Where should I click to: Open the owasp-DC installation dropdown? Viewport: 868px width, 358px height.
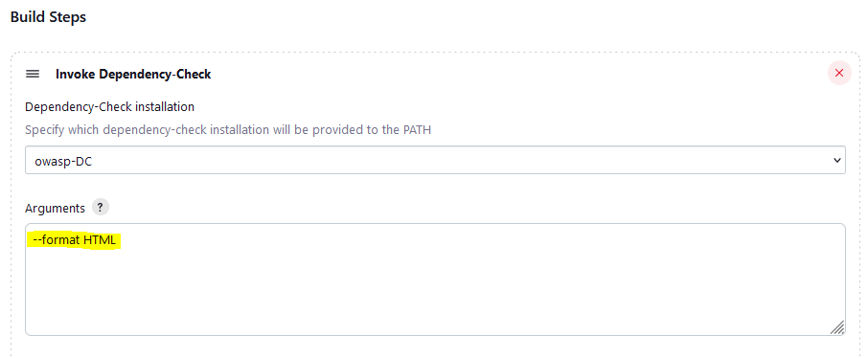coord(435,160)
